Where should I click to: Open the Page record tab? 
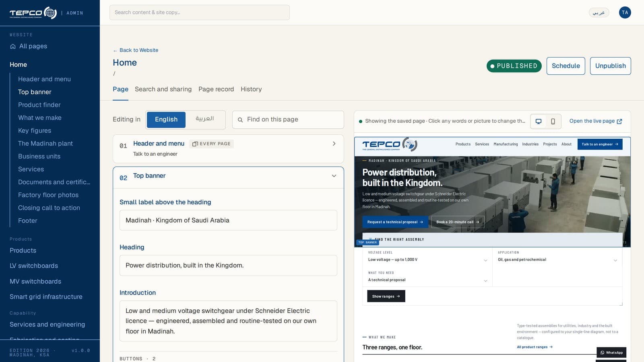(216, 89)
